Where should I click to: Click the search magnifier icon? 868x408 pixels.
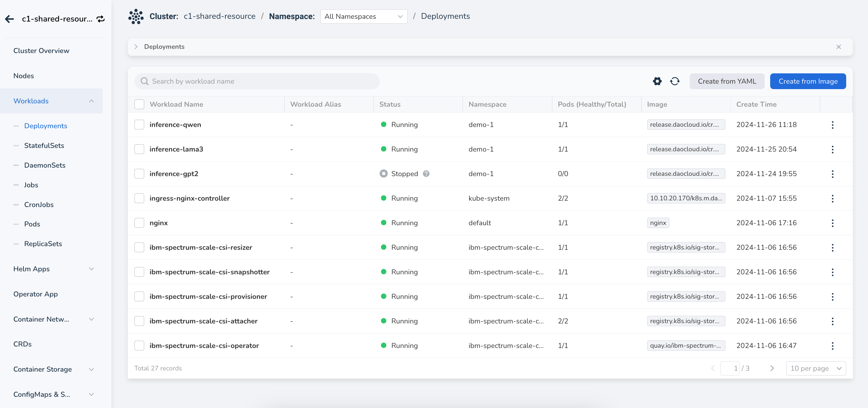coord(144,81)
